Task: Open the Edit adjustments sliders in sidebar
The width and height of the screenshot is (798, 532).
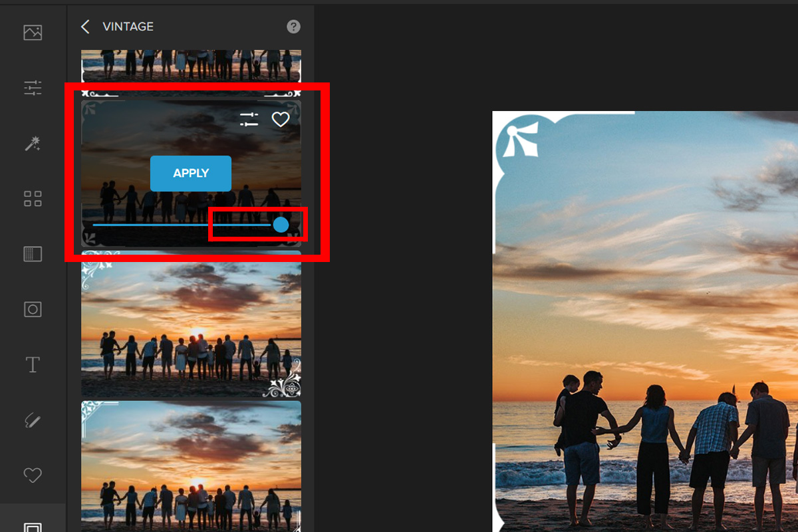Action: 33,87
